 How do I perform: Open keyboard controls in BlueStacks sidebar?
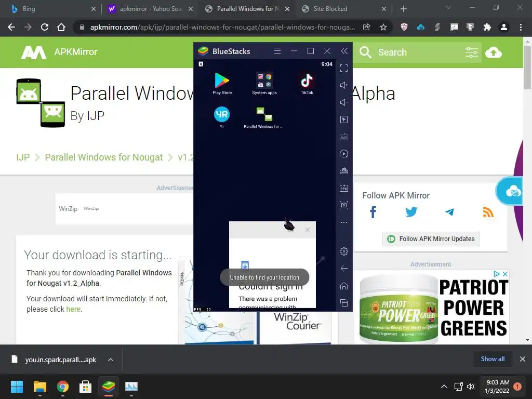[x=344, y=137]
